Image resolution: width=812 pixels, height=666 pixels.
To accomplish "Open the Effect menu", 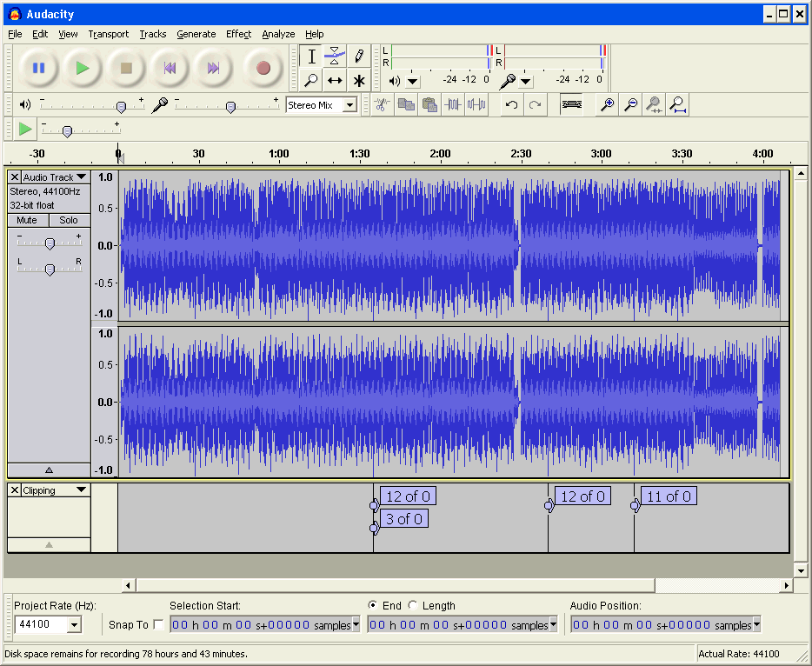I will click(x=239, y=34).
